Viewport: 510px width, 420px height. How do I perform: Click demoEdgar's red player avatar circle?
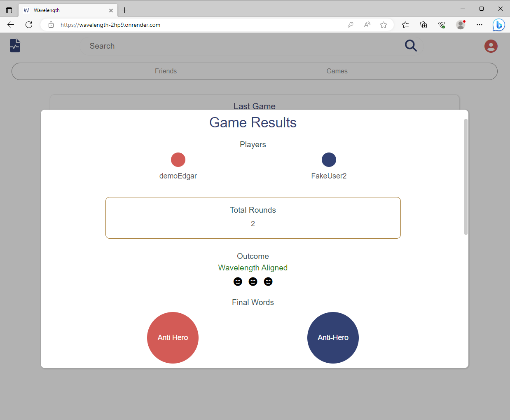(x=178, y=160)
